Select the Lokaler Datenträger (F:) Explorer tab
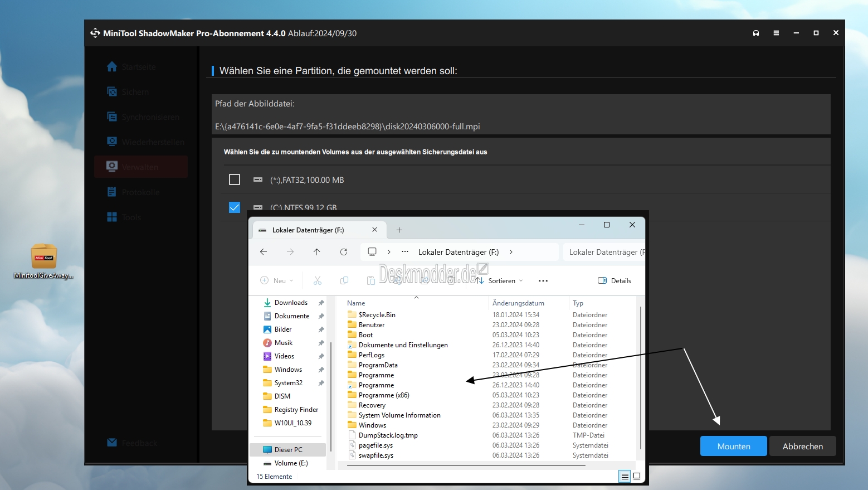This screenshot has width=868, height=490. 319,230
